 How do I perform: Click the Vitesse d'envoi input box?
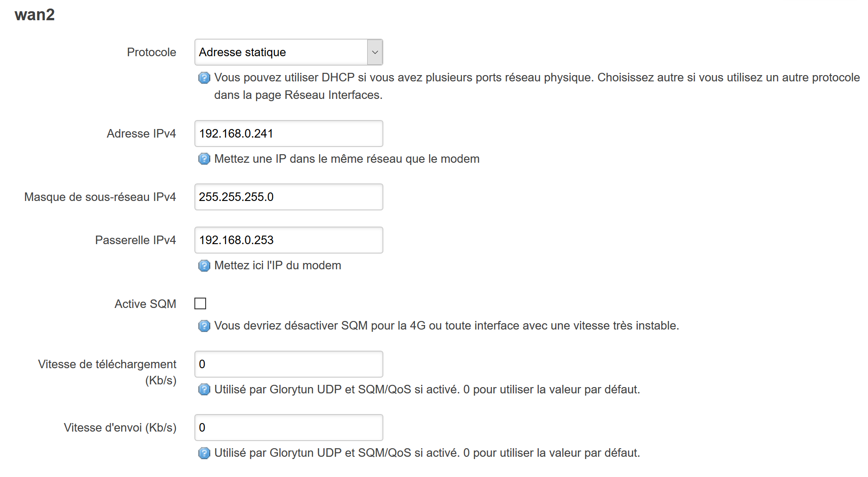(x=288, y=428)
